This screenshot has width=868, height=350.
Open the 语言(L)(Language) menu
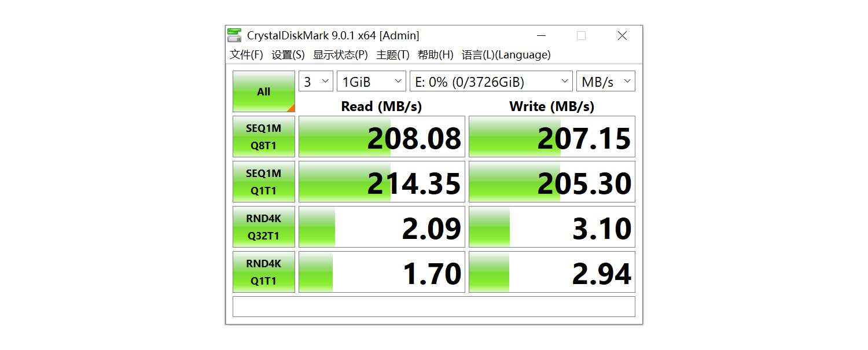(x=506, y=55)
